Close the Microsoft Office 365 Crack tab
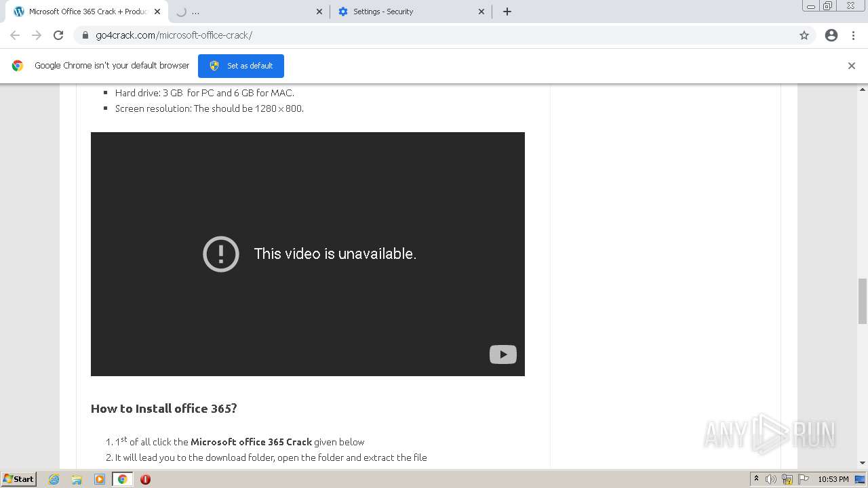868x488 pixels. coord(157,12)
